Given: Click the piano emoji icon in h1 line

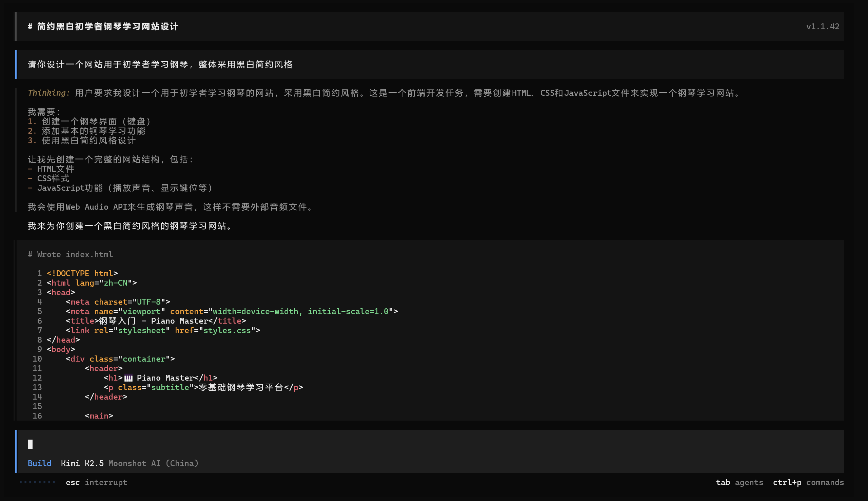Looking at the screenshot, I should [x=128, y=378].
